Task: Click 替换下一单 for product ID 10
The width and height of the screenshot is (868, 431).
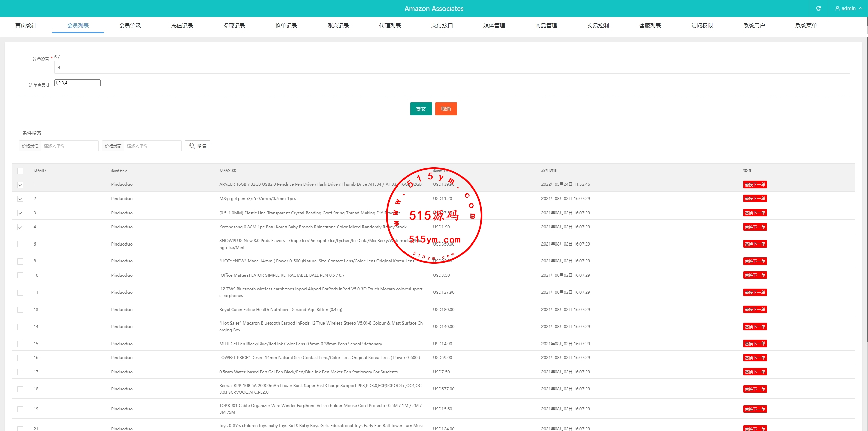Action: [755, 275]
